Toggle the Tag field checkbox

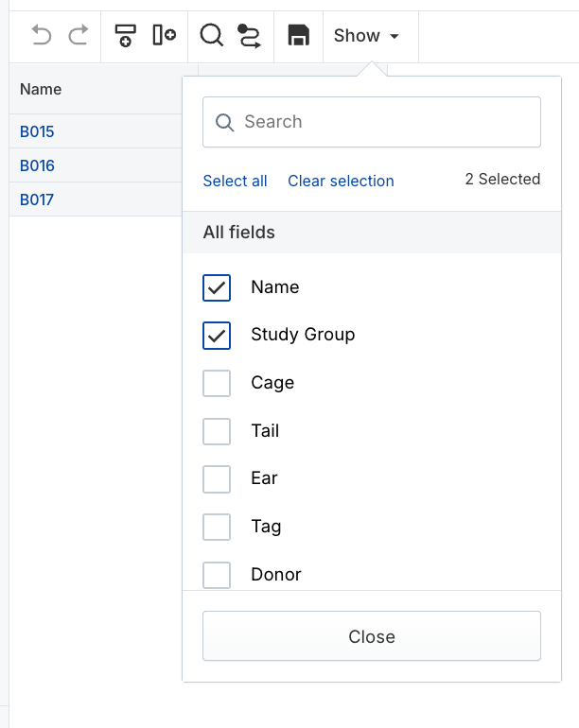tap(217, 528)
